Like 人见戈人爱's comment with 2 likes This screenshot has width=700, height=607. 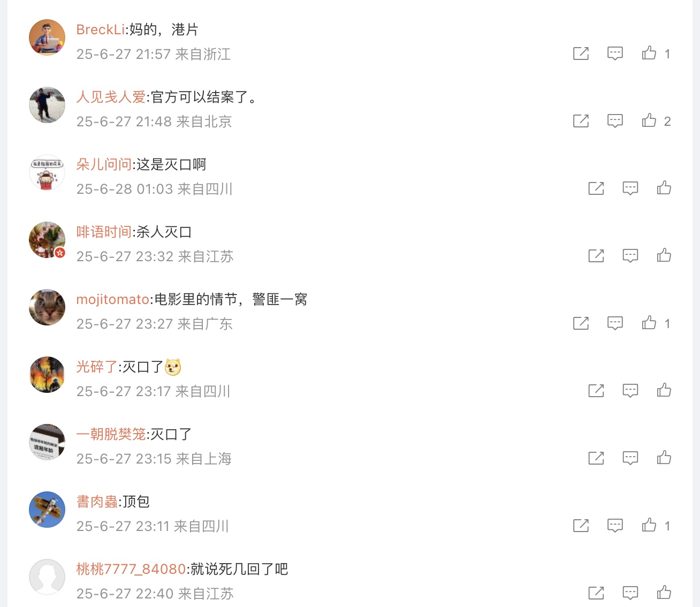649,120
